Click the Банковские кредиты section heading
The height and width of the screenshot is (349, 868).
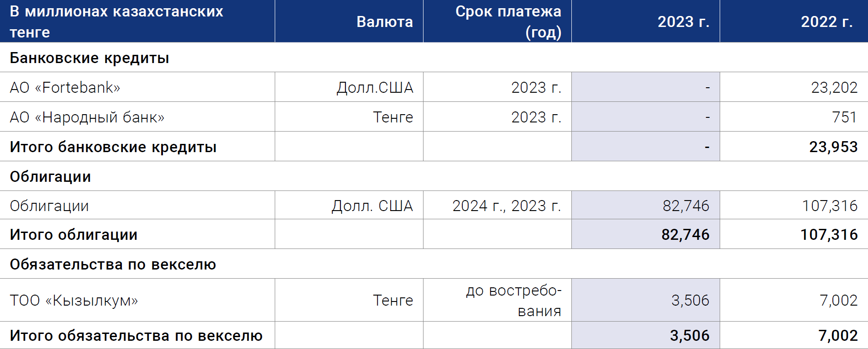coord(89,58)
